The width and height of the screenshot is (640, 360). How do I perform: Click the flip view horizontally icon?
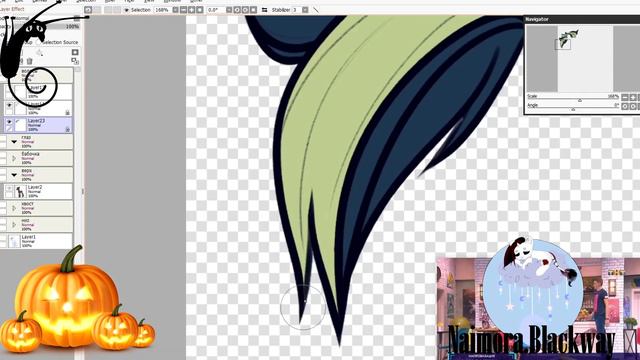pyautogui.click(x=264, y=10)
